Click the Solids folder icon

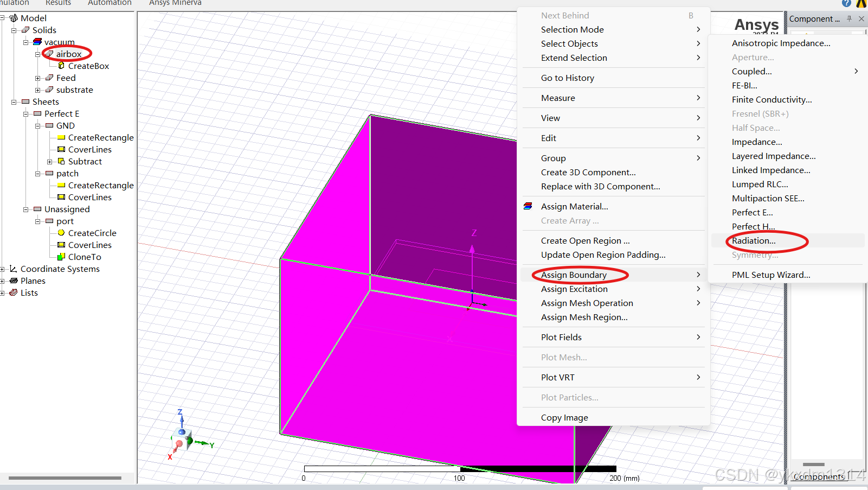[25, 30]
